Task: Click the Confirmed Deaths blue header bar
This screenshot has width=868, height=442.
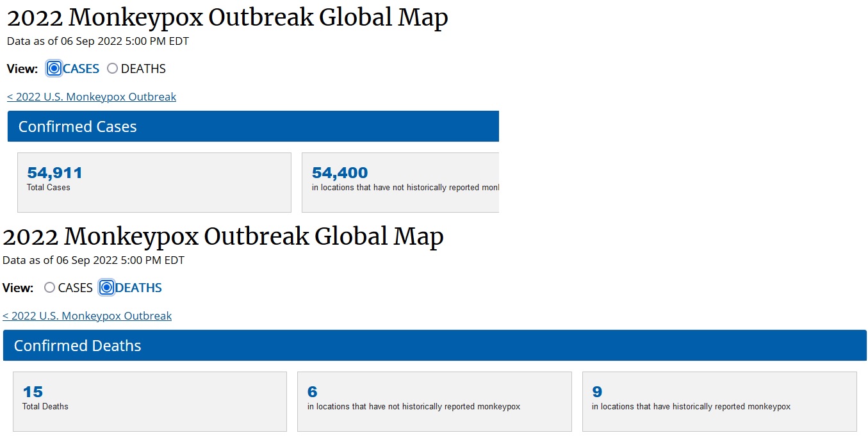Action: pos(435,345)
